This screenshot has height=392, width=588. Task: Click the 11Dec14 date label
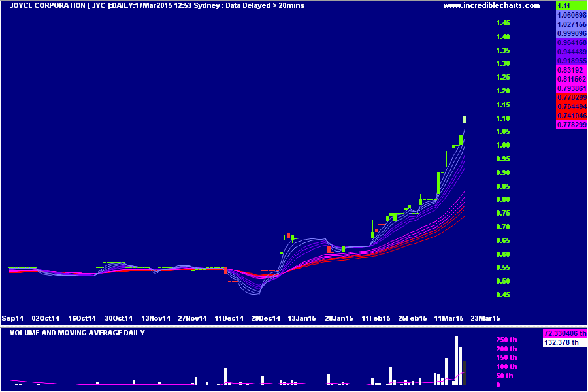pos(229,318)
